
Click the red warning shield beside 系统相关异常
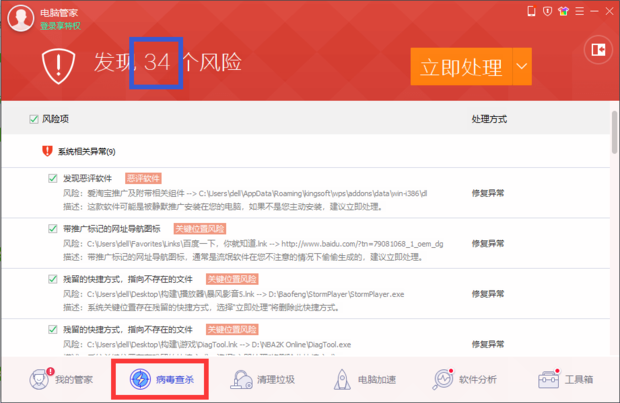click(47, 151)
